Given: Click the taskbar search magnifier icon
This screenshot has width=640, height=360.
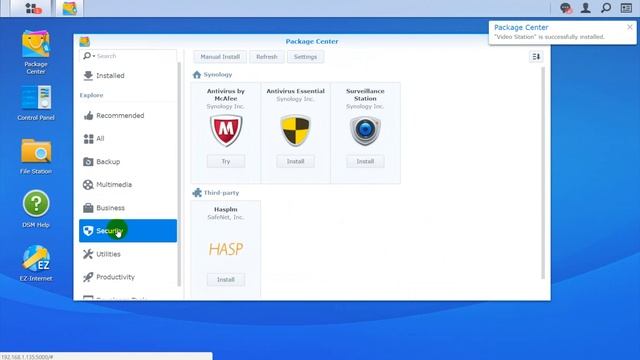Looking at the screenshot, I should tap(606, 8).
